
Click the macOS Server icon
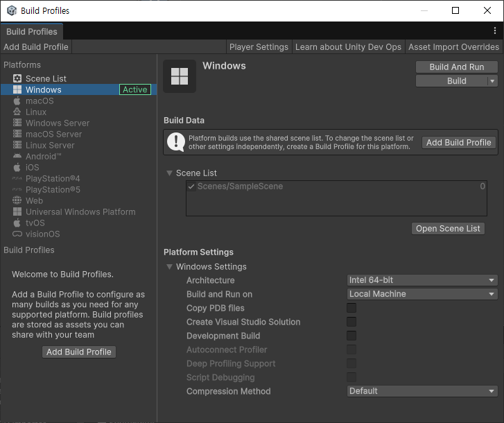(x=17, y=134)
